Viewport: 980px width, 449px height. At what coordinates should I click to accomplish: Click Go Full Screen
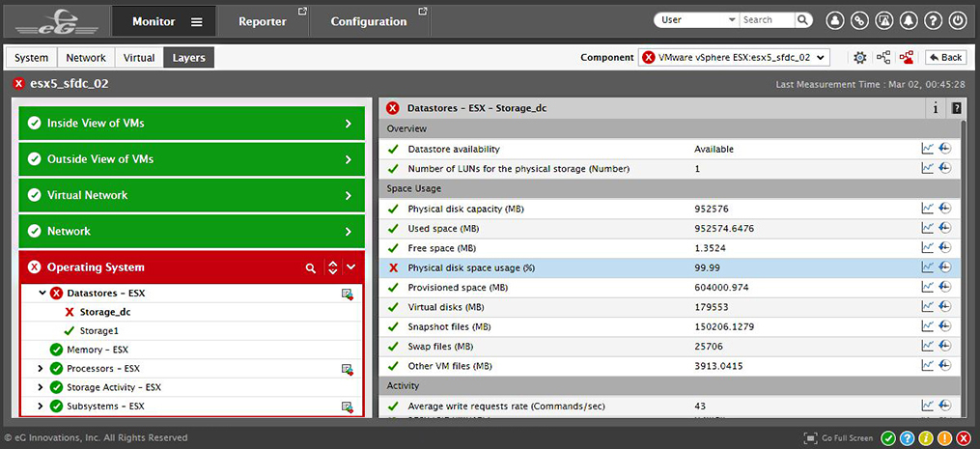point(838,438)
